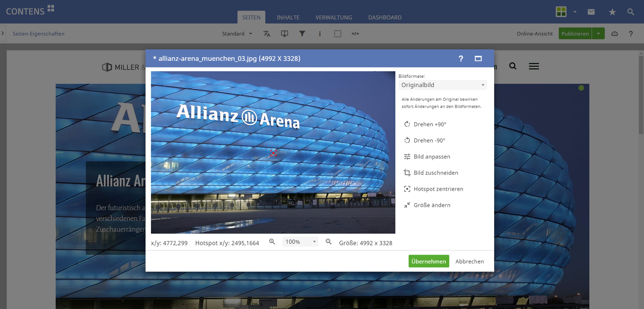Rotate the image -90 degrees
The height and width of the screenshot is (309, 644).
[430, 140]
